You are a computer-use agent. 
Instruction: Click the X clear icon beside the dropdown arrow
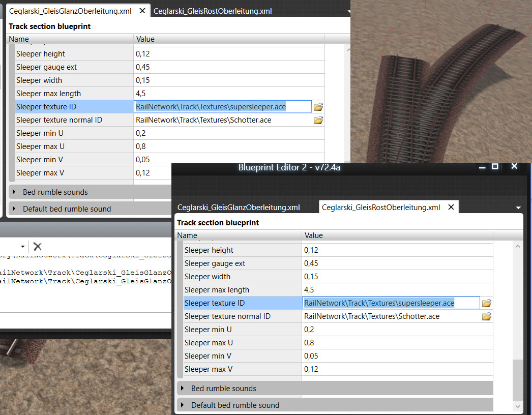pos(37,247)
